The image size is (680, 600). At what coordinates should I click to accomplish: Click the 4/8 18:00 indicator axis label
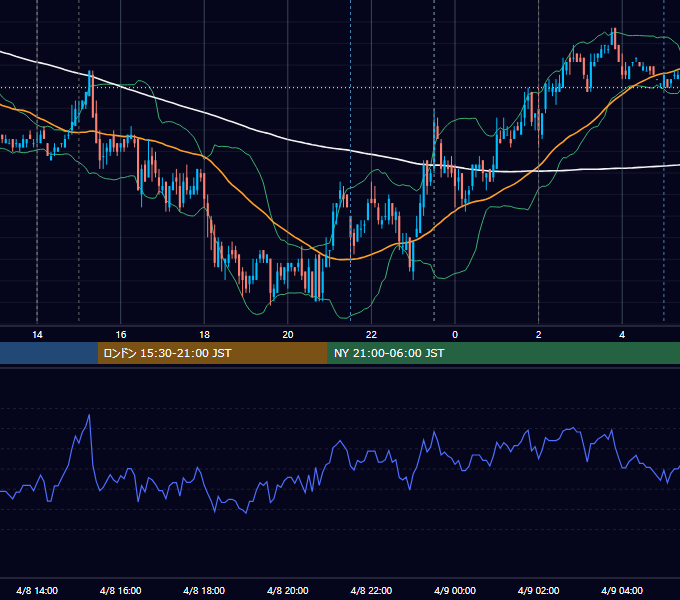coord(204,590)
